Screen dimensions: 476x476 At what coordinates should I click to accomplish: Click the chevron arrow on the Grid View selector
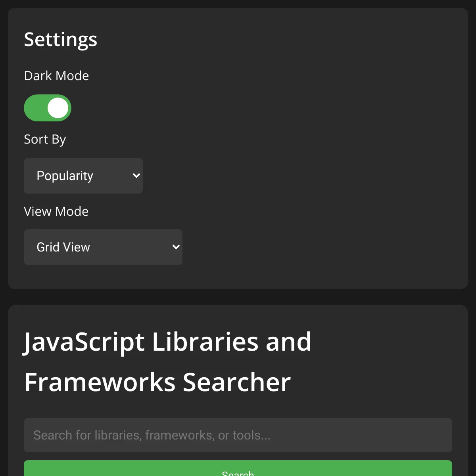(x=176, y=247)
